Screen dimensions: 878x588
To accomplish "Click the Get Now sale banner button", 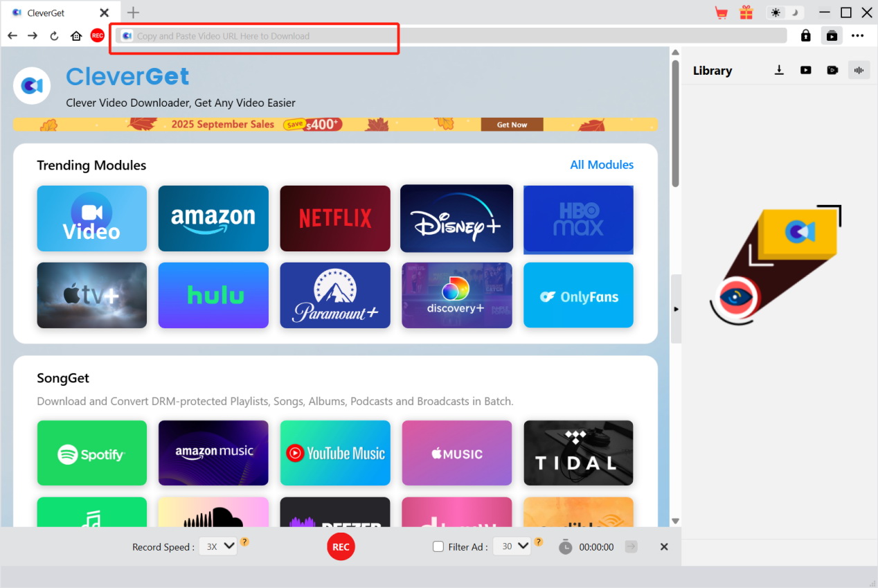I will click(x=512, y=125).
